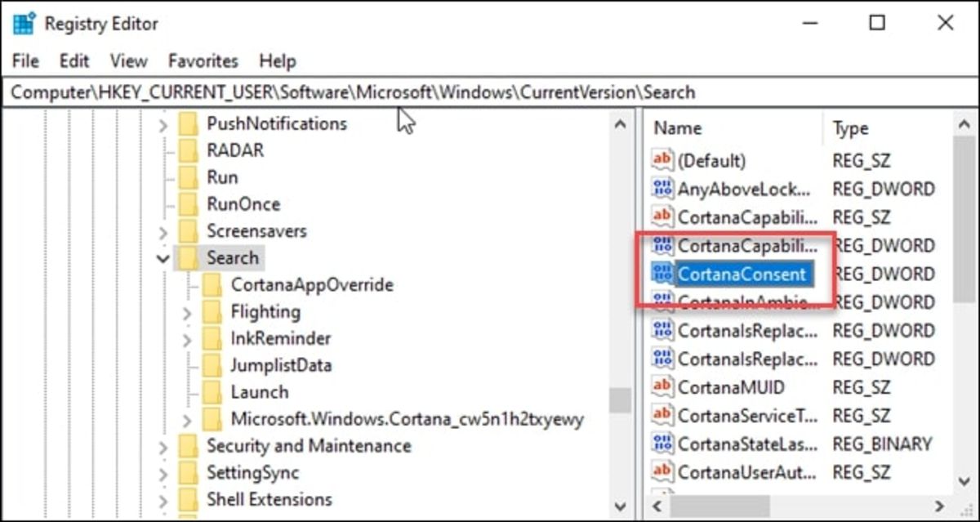The width and height of the screenshot is (980, 522).
Task: Expand the Security and Maintenance key
Action: [x=163, y=447]
